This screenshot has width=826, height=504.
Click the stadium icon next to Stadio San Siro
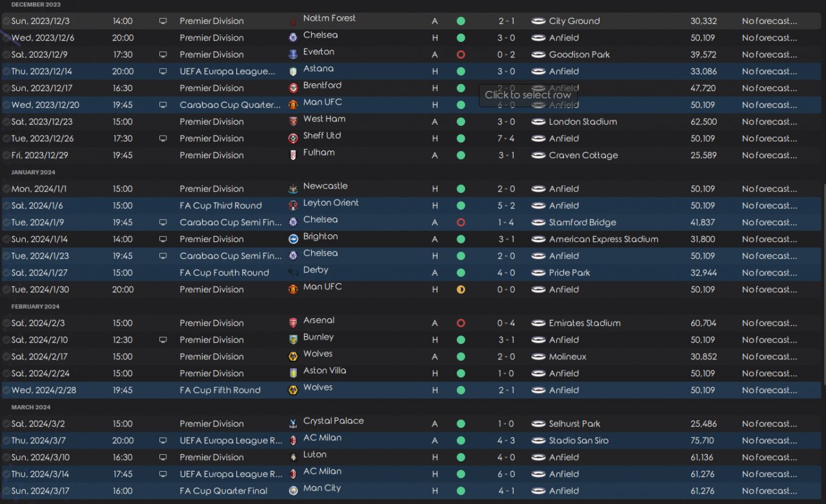click(538, 440)
